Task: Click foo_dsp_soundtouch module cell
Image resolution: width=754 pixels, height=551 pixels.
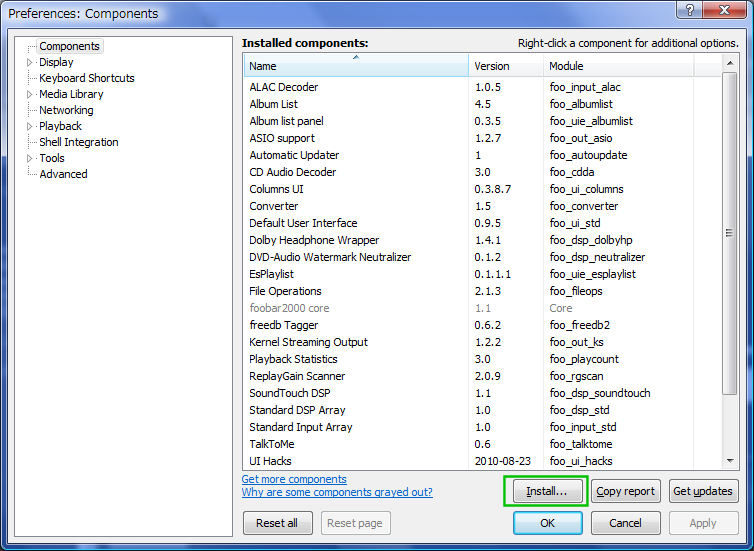Action: 600,393
